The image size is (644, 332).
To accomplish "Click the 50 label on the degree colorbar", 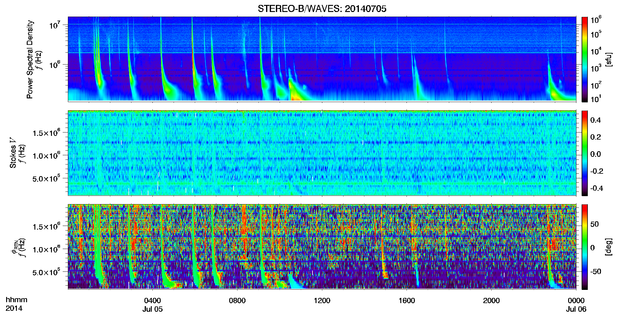I will (x=594, y=224).
